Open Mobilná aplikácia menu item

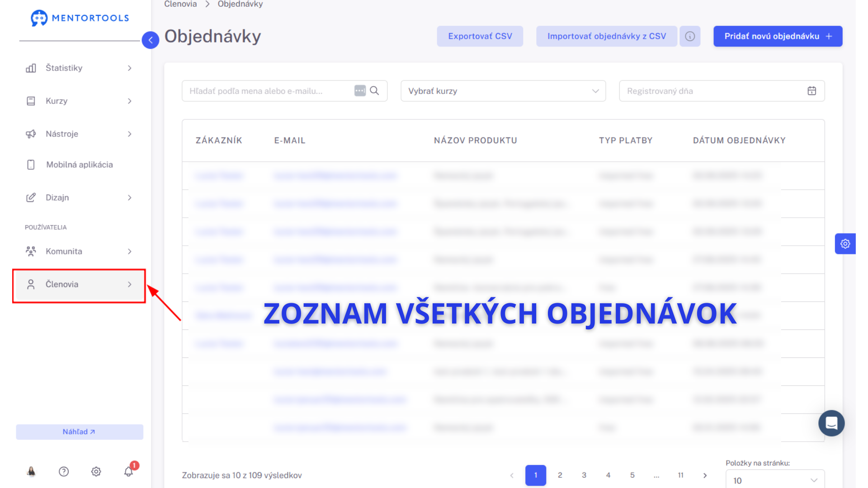click(79, 164)
